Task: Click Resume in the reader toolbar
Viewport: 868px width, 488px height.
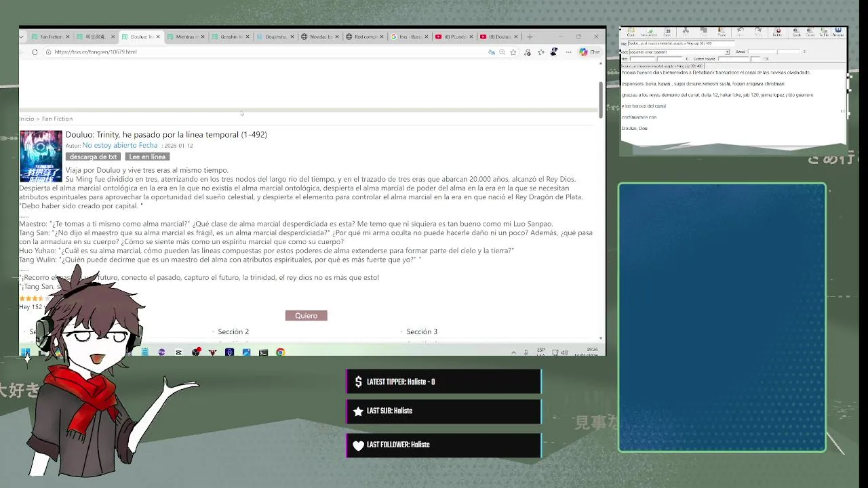Action: (x=838, y=32)
